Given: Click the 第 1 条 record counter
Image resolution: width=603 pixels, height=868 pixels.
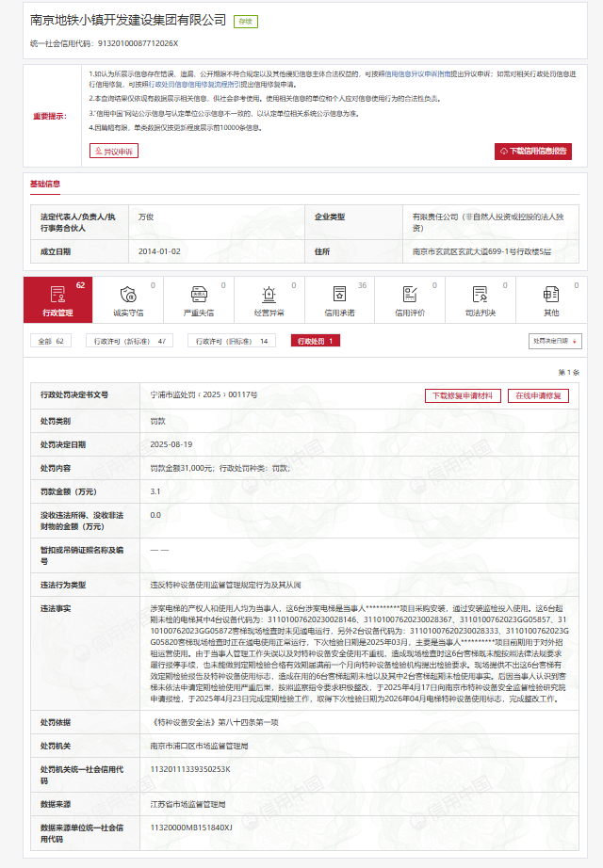Looking at the screenshot, I should (569, 373).
